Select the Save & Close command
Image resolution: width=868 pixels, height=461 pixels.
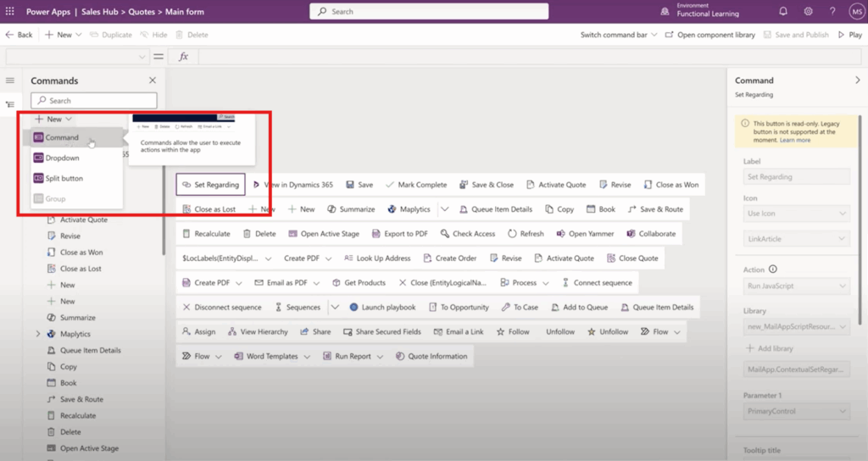[487, 185]
